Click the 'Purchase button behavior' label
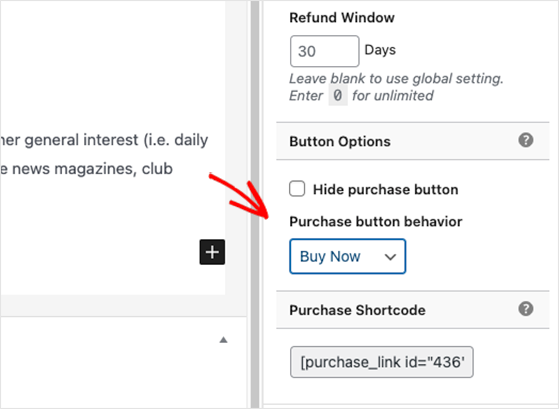Screen dimensions: 559x409 click(x=376, y=221)
